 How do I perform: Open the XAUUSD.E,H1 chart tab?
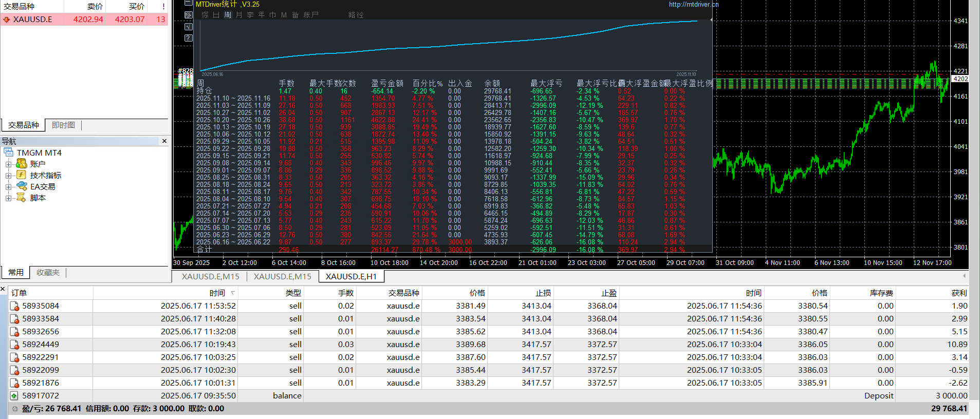click(x=351, y=276)
